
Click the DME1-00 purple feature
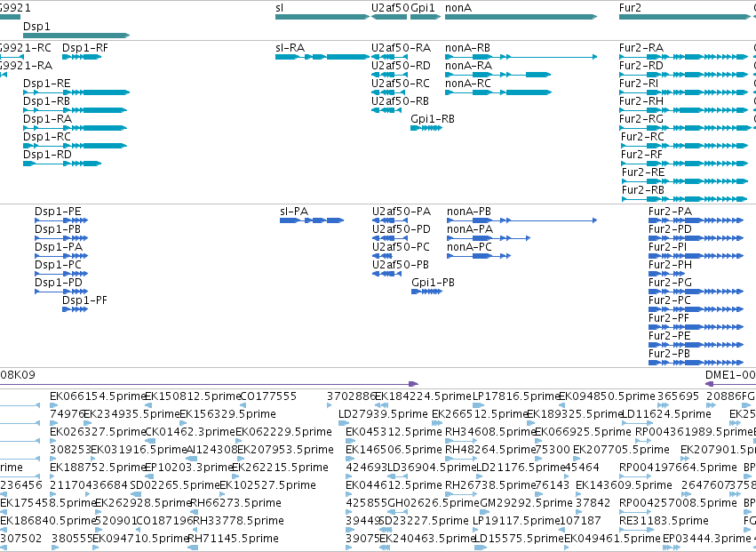pyautogui.click(x=730, y=384)
